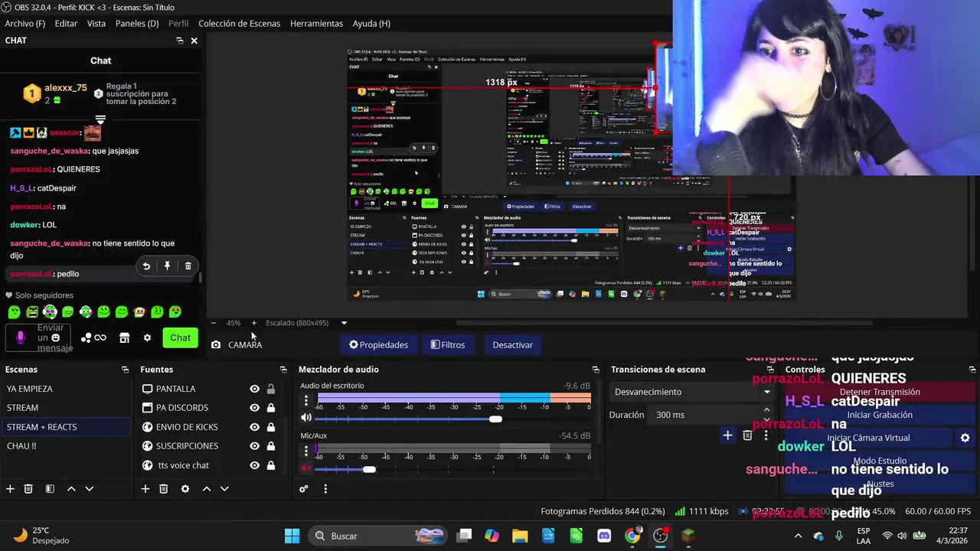Pin the highlighted chat message
Screen dimensions: 980x551
[x=167, y=266]
